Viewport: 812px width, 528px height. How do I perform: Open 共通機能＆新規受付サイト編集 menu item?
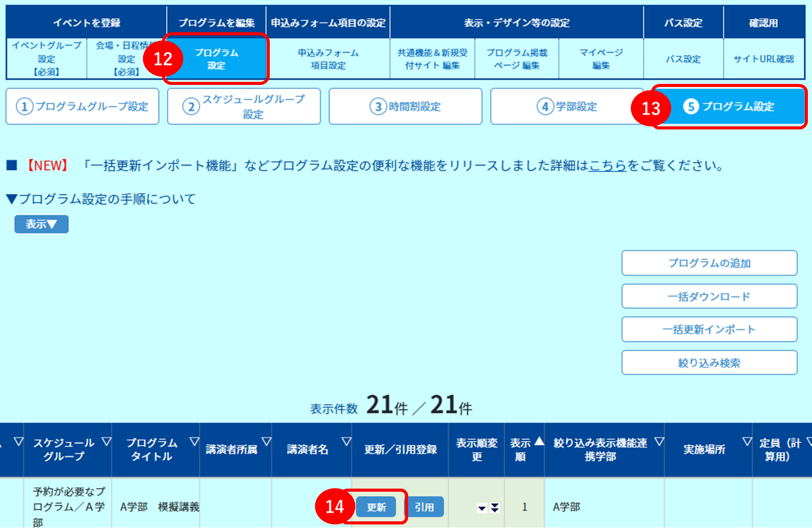(x=433, y=59)
